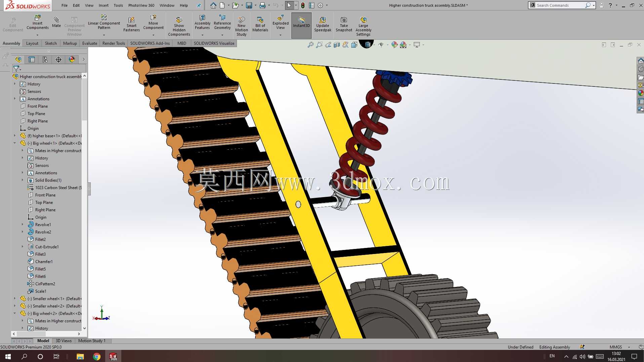Image resolution: width=644 pixels, height=362 pixels.
Task: Click the Save diskette icon
Action: [x=249, y=5]
